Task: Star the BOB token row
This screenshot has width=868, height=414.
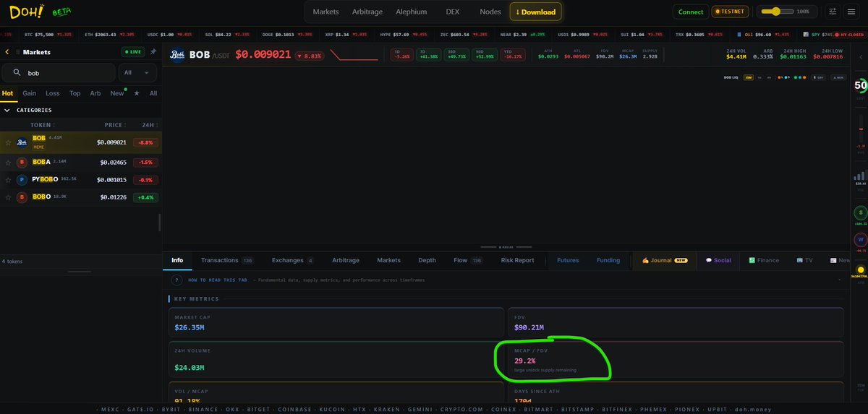Action: coord(8,142)
